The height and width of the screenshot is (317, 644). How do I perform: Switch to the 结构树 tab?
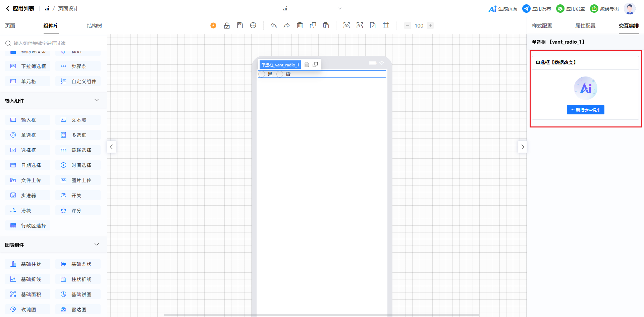(94, 26)
